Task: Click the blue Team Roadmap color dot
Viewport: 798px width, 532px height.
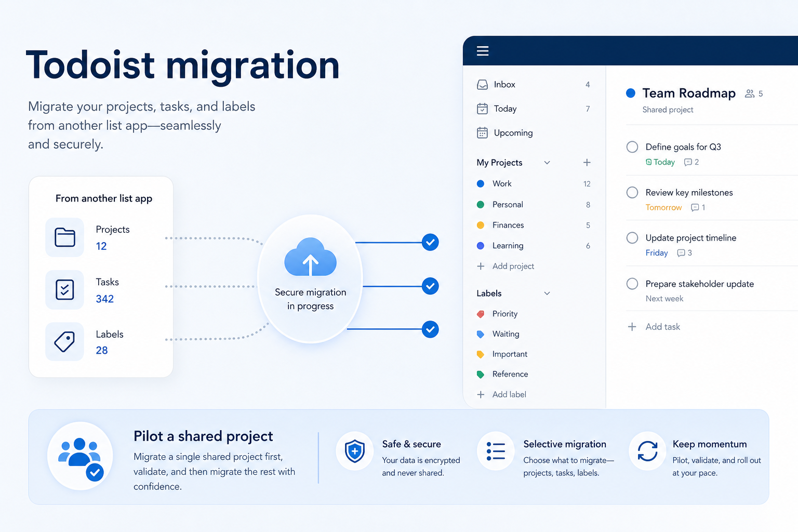Action: point(631,93)
